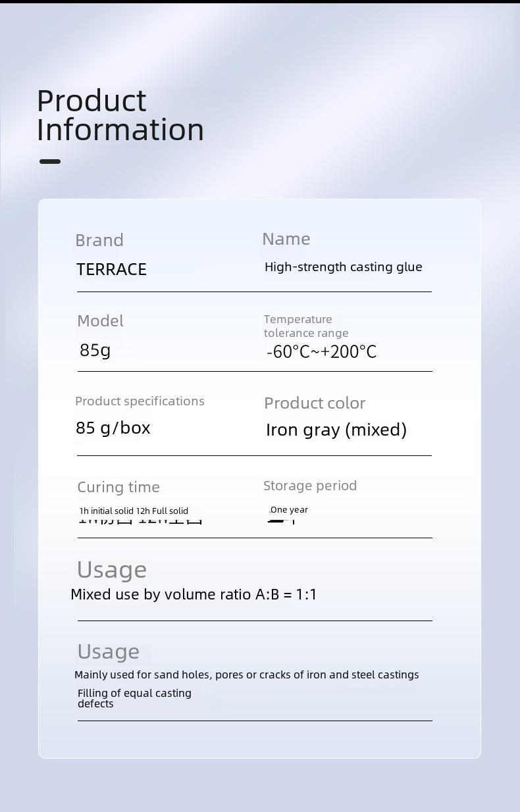Click the -60°C~+200°C temperature value
The width and height of the screenshot is (520, 812).
click(x=321, y=352)
